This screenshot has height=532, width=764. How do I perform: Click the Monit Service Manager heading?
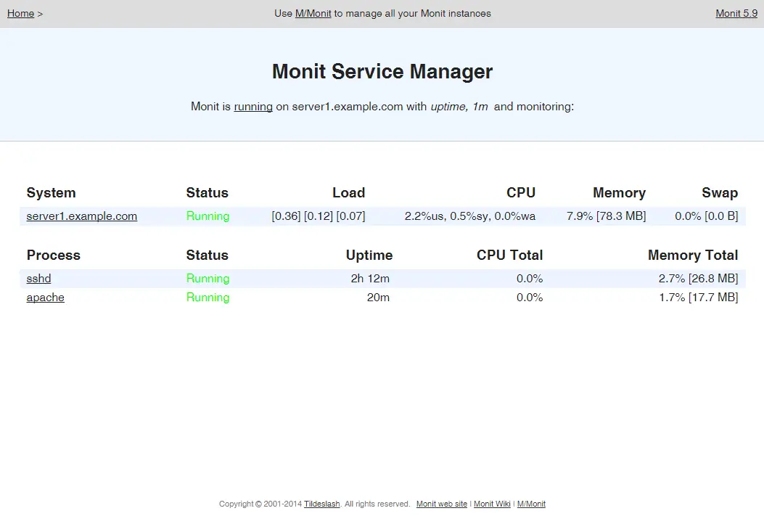click(382, 72)
